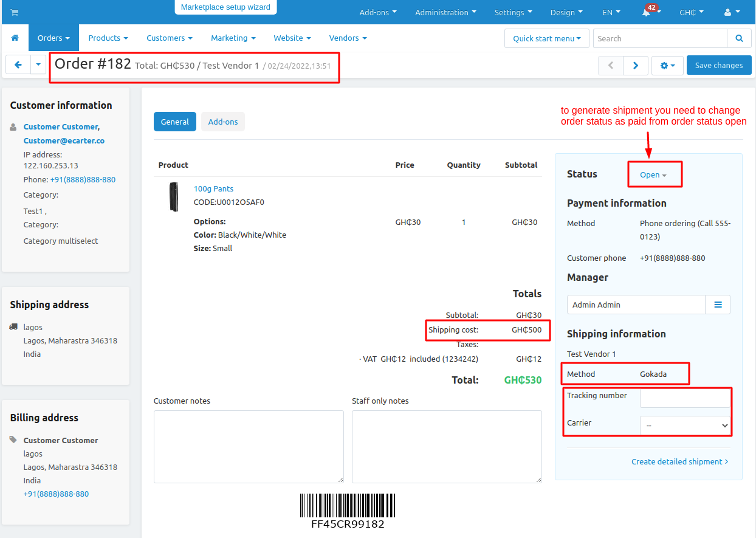The image size is (756, 538).
Task: Open the shopping cart icon in top bar
Action: point(15,12)
